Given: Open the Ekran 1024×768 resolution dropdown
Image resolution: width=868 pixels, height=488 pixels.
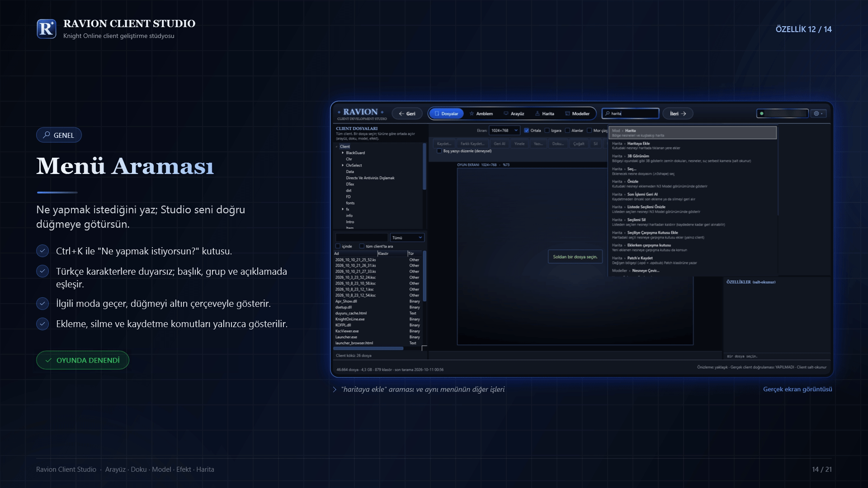Looking at the screenshot, I should 504,131.
